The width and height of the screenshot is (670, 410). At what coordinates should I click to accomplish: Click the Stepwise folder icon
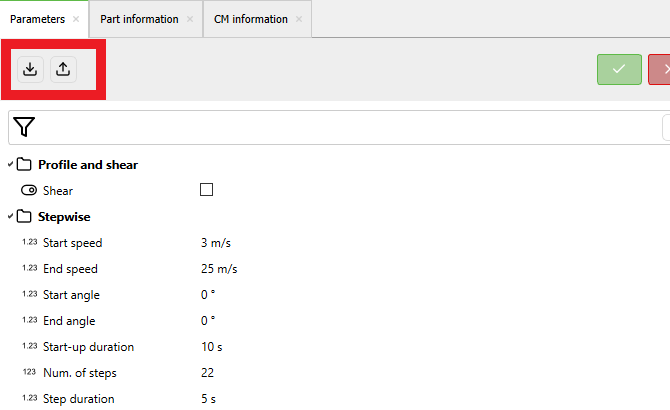pos(25,216)
